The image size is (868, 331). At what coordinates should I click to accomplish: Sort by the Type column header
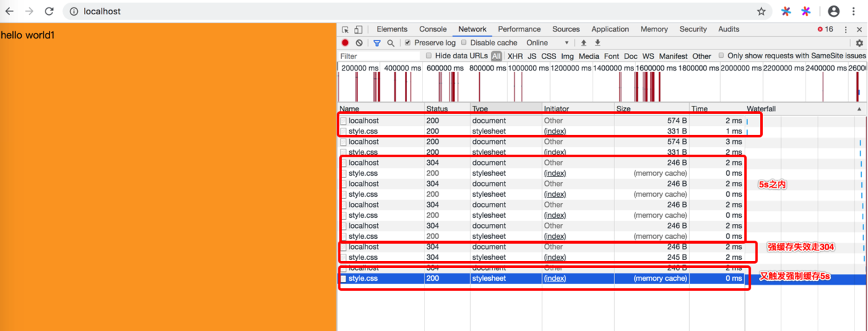[x=505, y=109]
